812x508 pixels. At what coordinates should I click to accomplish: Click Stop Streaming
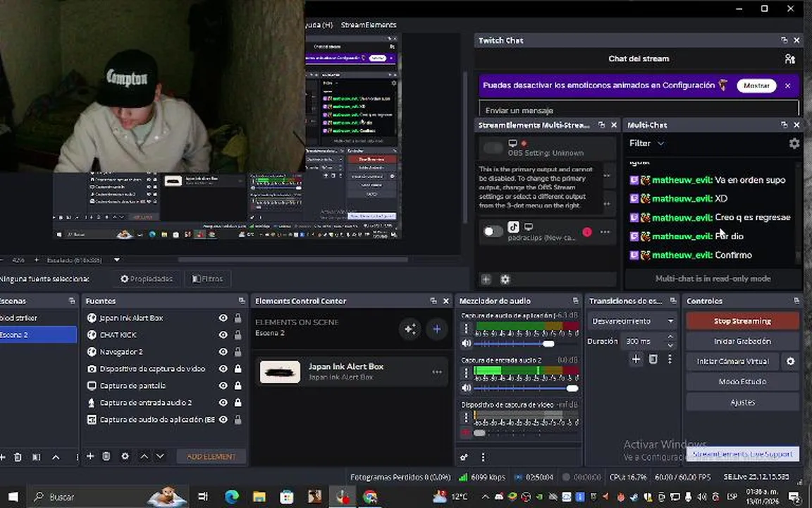point(742,321)
